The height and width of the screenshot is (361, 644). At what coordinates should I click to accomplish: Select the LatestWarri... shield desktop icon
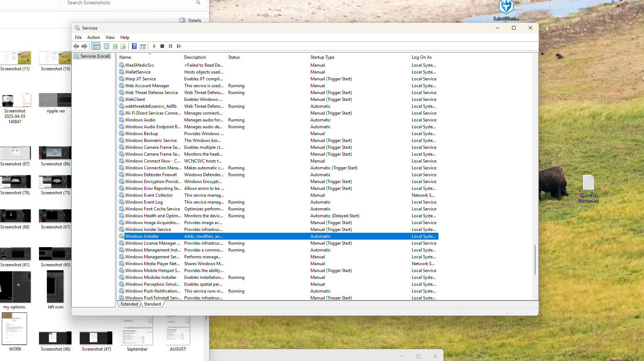pyautogui.click(x=506, y=10)
